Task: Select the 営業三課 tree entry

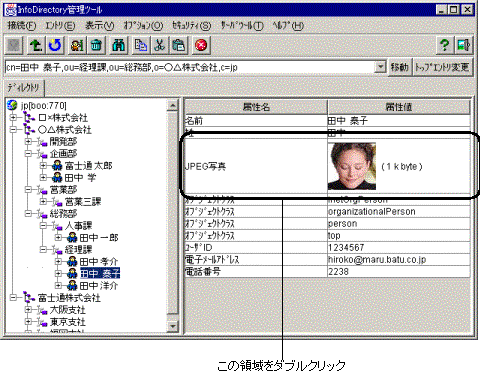Action: coord(83,201)
